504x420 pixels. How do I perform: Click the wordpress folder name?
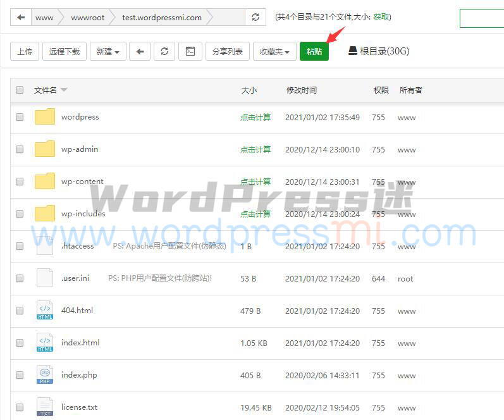click(x=80, y=117)
